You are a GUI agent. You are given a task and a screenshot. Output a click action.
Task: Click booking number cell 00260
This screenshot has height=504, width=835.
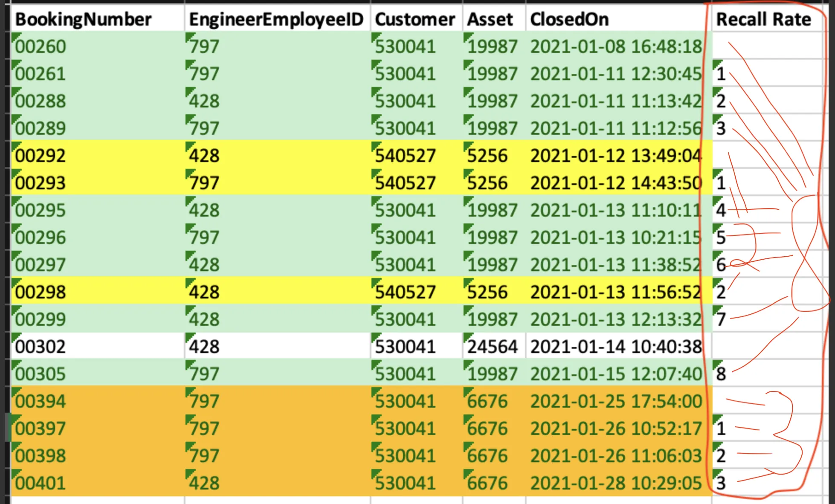coord(41,46)
